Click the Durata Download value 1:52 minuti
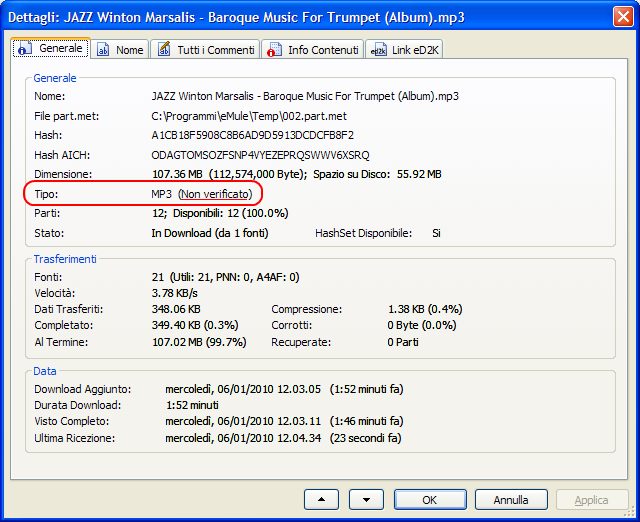640x522 pixels. tap(192, 405)
